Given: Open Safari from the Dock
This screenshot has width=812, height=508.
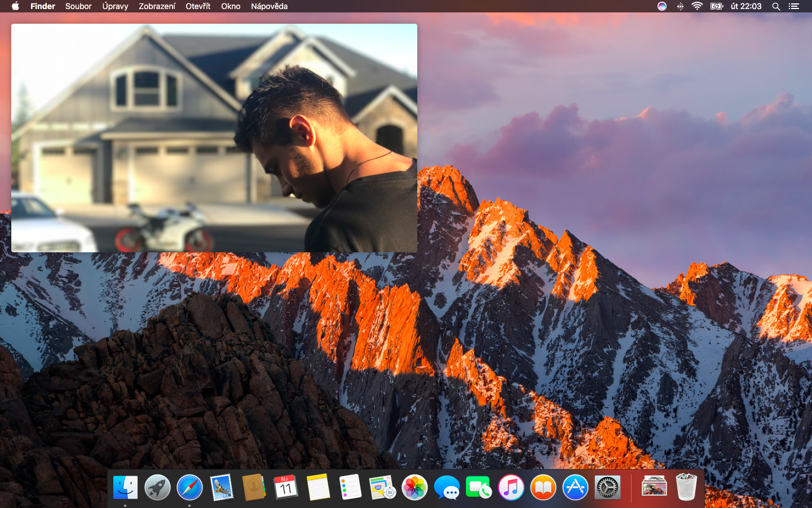Looking at the screenshot, I should [189, 487].
